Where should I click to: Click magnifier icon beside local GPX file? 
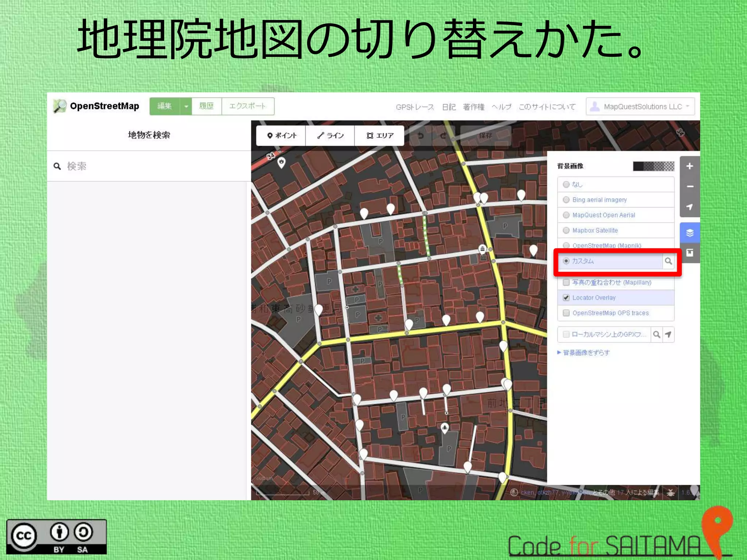coord(657,334)
